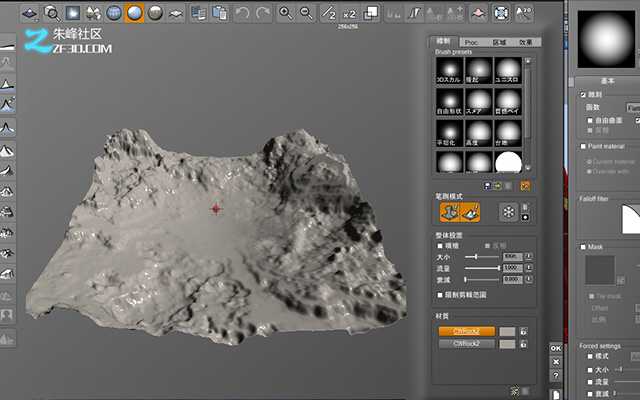Click the divide resolution by 2 icon
Screen dimensions: 640x400
(329, 13)
